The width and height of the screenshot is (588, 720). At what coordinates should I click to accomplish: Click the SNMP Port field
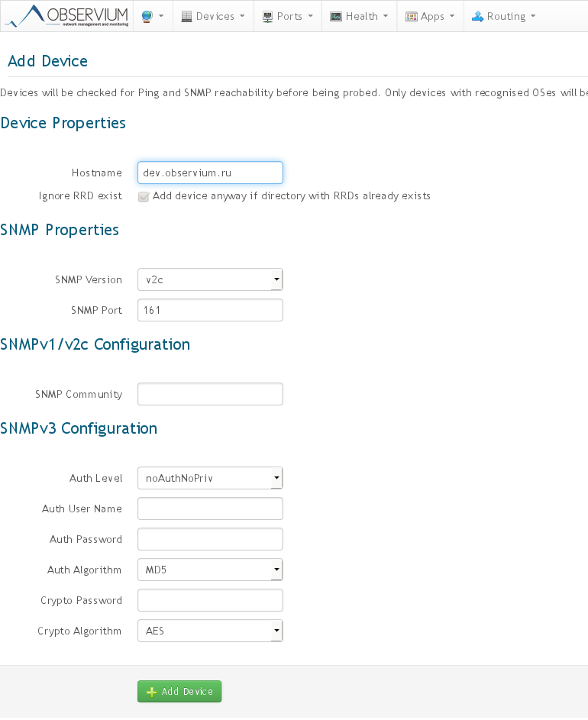[x=210, y=310]
